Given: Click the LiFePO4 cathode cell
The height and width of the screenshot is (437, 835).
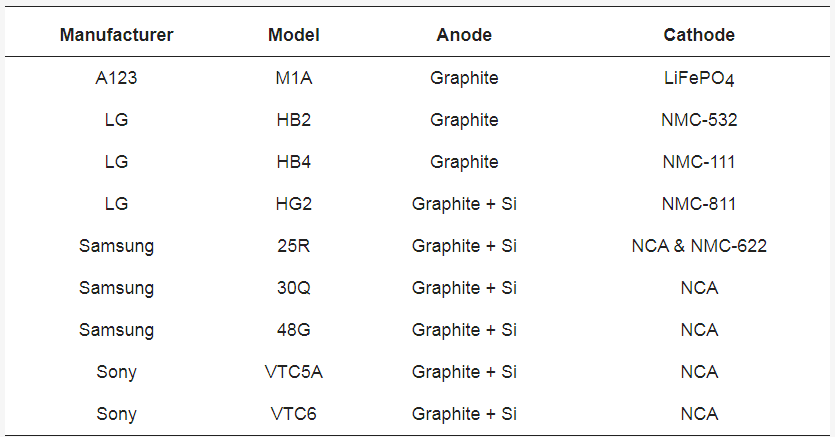Looking at the screenshot, I should click(699, 79).
